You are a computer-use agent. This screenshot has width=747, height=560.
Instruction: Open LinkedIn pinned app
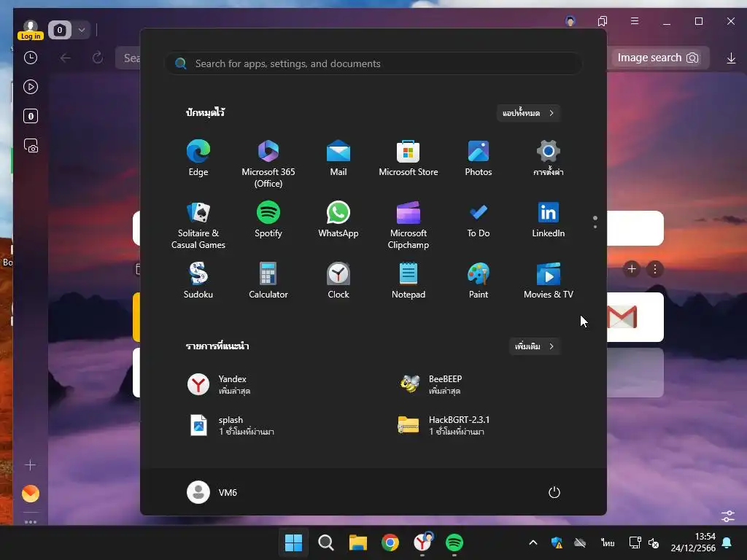(549, 219)
